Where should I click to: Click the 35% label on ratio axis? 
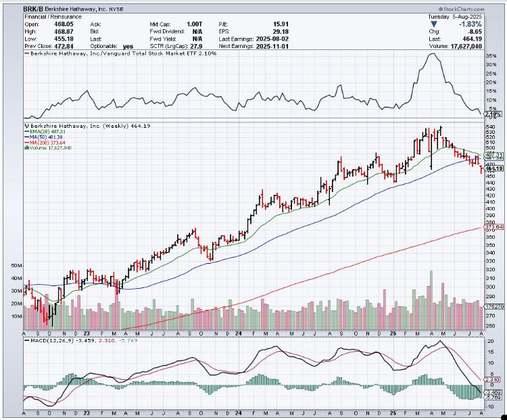[491, 56]
